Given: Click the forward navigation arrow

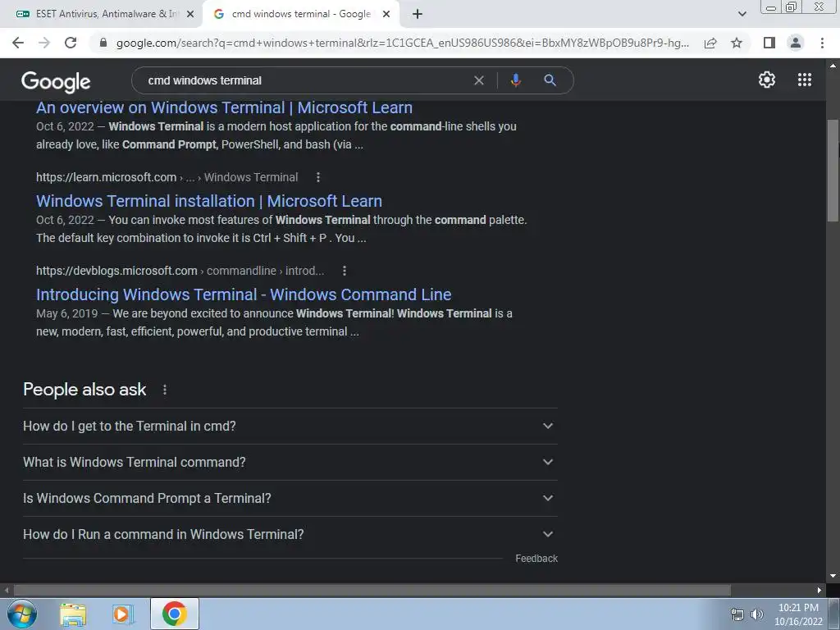Looking at the screenshot, I should 44,43.
